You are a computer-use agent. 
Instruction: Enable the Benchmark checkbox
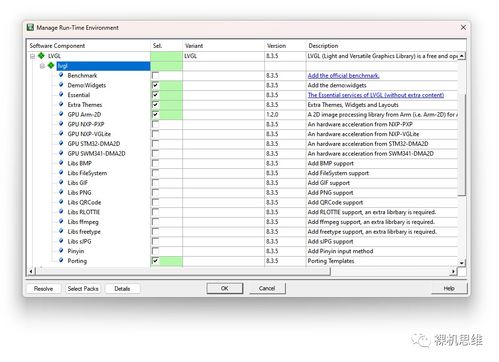click(155, 76)
